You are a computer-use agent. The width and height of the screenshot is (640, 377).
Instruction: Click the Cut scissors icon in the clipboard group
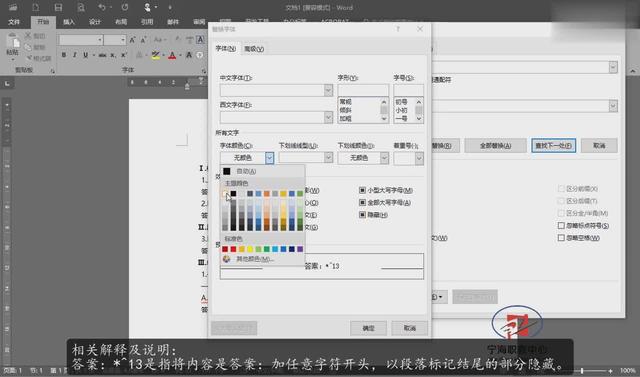click(x=28, y=36)
